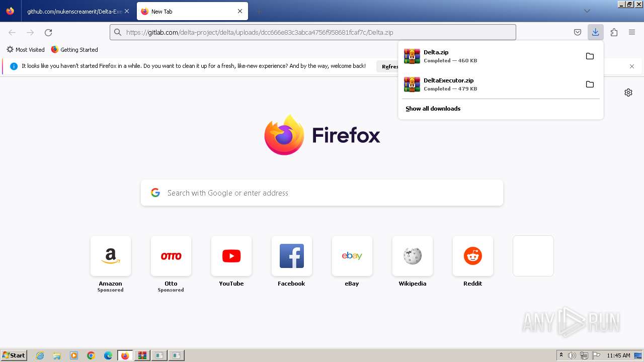The height and width of the screenshot is (362, 644).
Task: Open Windows Explorer folder from taskbar
Action: click(x=57, y=355)
